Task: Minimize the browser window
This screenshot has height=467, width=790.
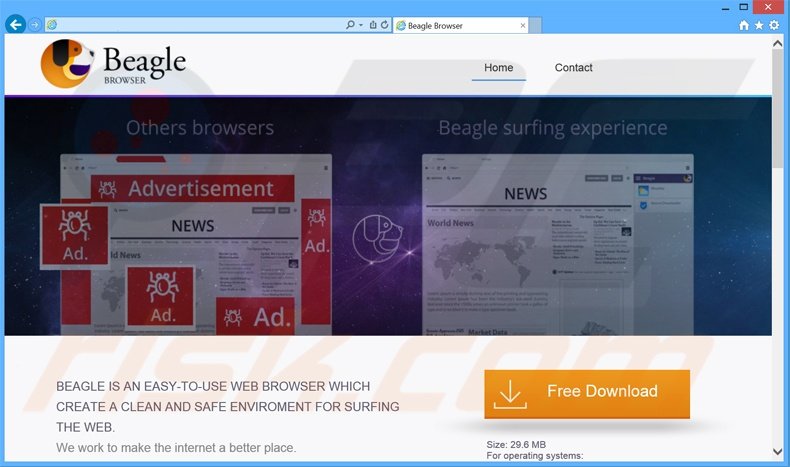Action: point(726,7)
